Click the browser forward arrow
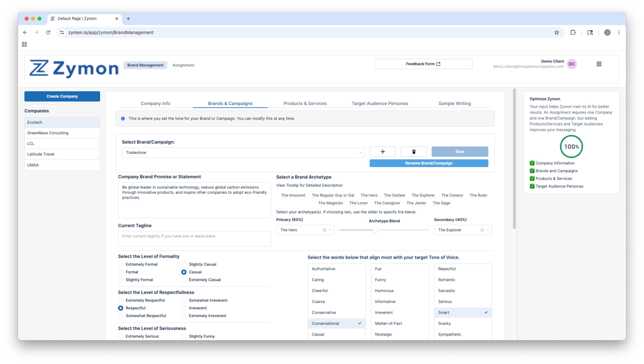This screenshot has height=364, width=644. 37,32
